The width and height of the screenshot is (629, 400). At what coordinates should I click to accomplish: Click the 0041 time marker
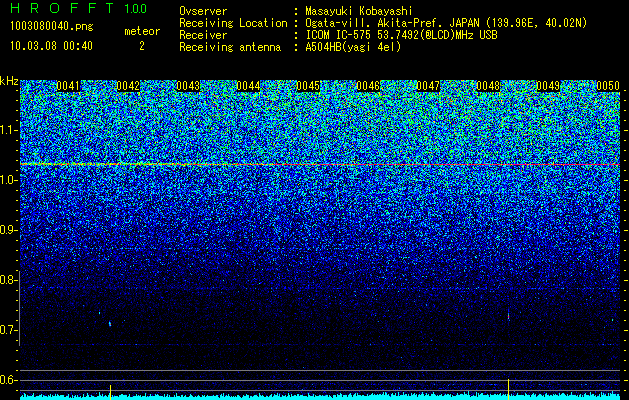tap(68, 86)
